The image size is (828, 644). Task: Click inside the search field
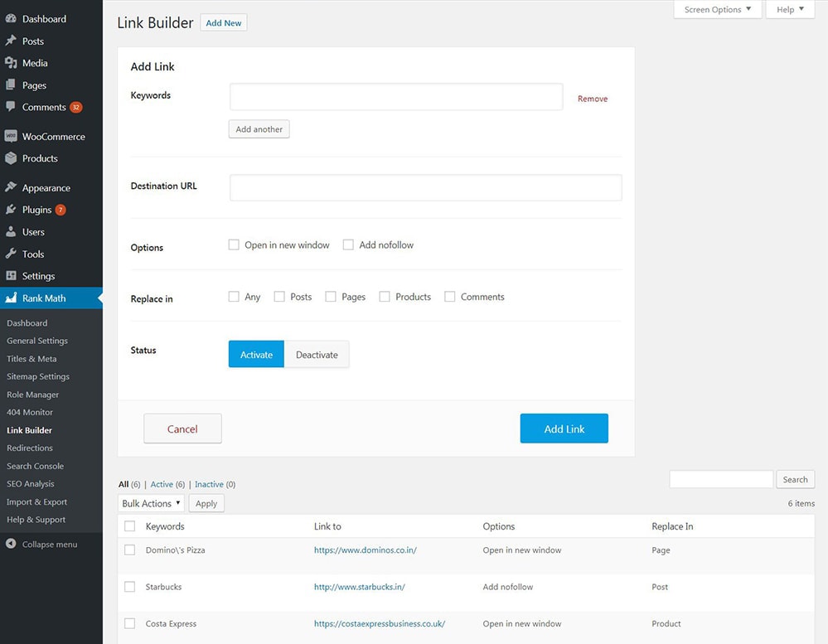click(x=721, y=479)
